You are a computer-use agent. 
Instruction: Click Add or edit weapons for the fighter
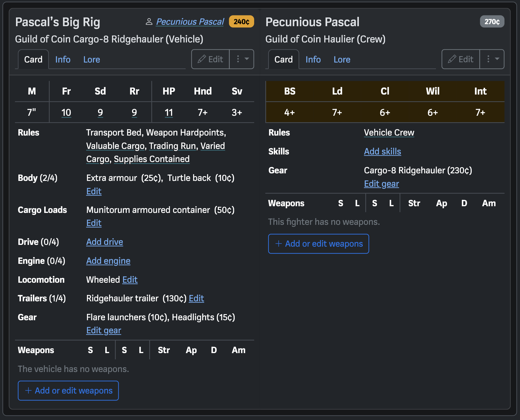319,244
